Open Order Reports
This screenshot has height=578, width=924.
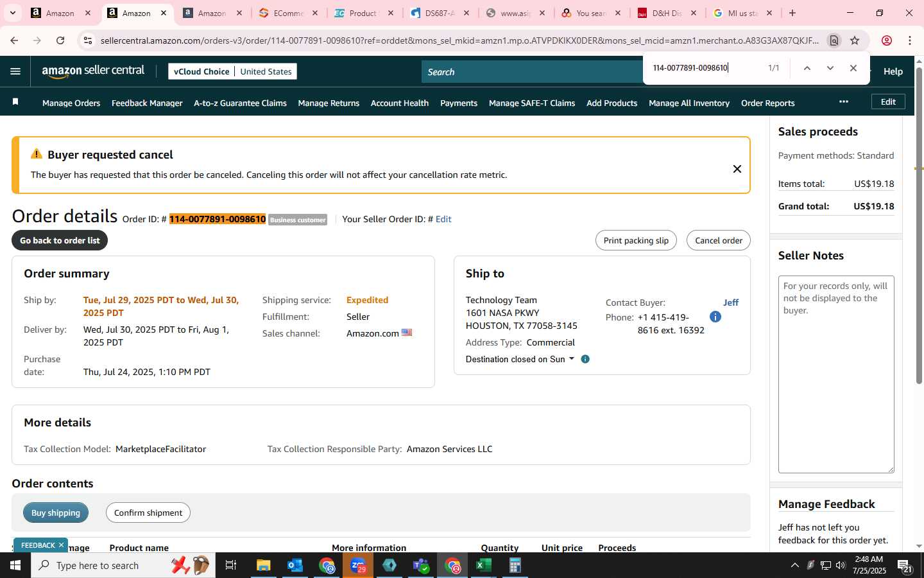[x=768, y=103]
